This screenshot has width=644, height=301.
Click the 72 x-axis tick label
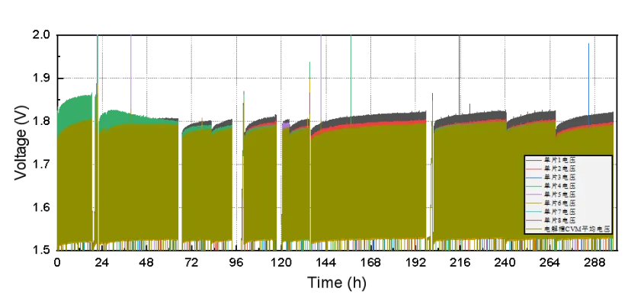point(191,263)
